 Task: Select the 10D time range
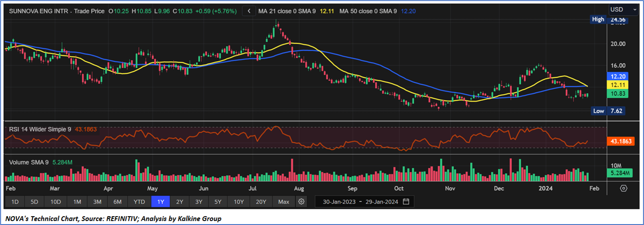[55, 202]
